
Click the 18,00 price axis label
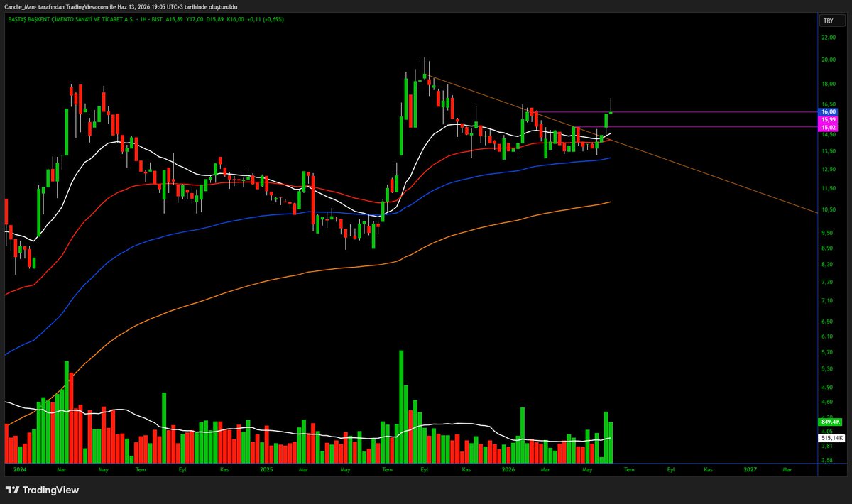coord(828,84)
